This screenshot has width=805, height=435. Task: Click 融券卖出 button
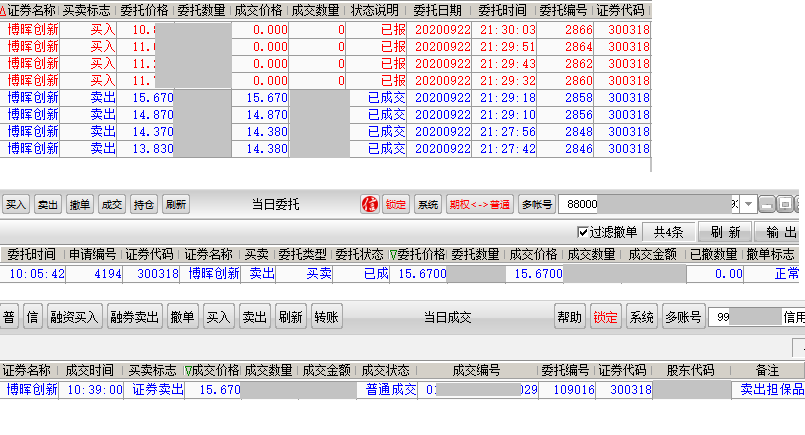coord(135,317)
